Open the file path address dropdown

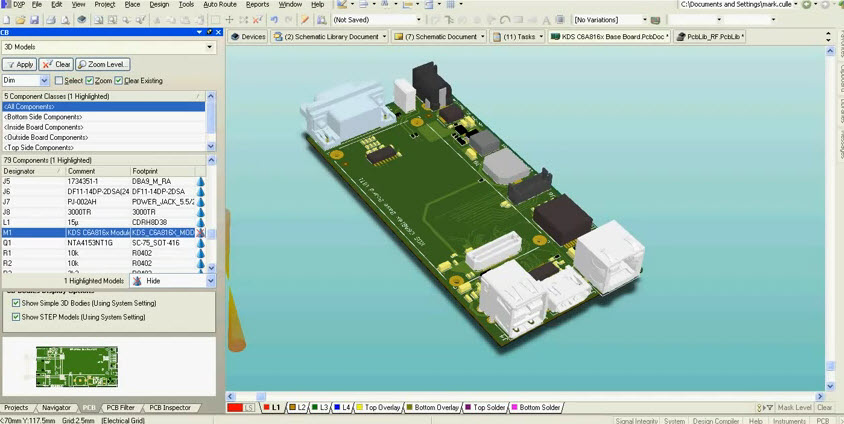tap(796, 4)
